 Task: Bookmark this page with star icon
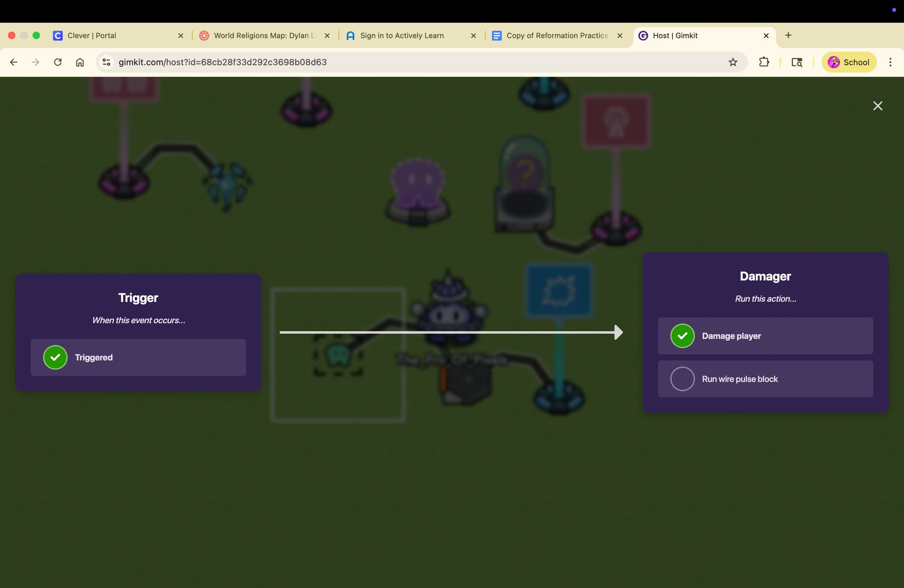(x=733, y=62)
